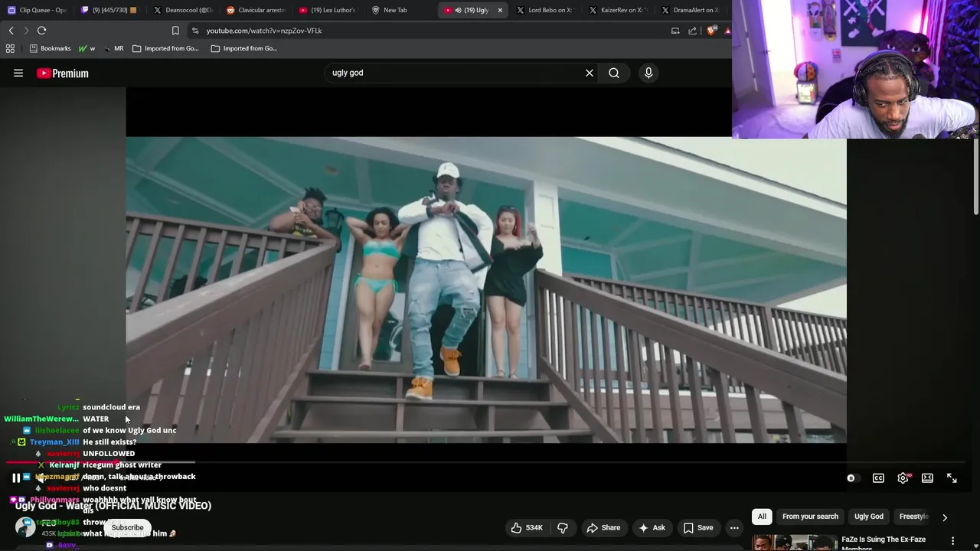Viewport: 980px width, 551px height.
Task: Switch to theater mode
Action: click(x=927, y=478)
